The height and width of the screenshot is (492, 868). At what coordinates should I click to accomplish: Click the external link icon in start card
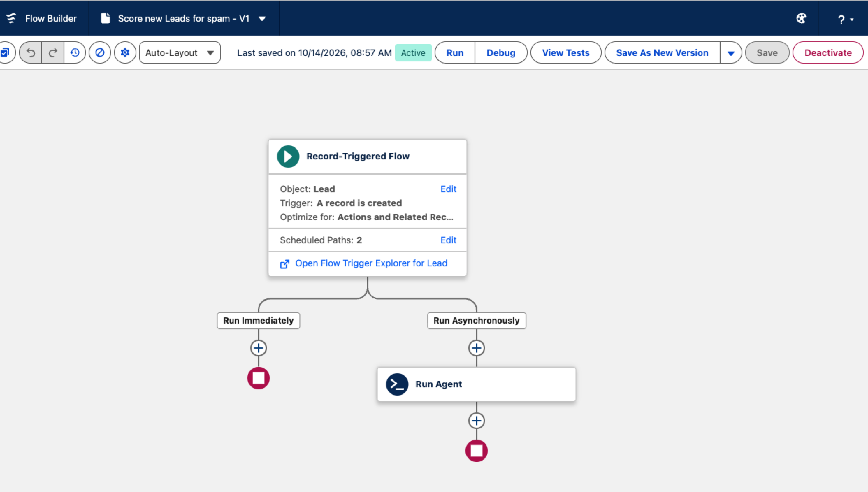285,264
